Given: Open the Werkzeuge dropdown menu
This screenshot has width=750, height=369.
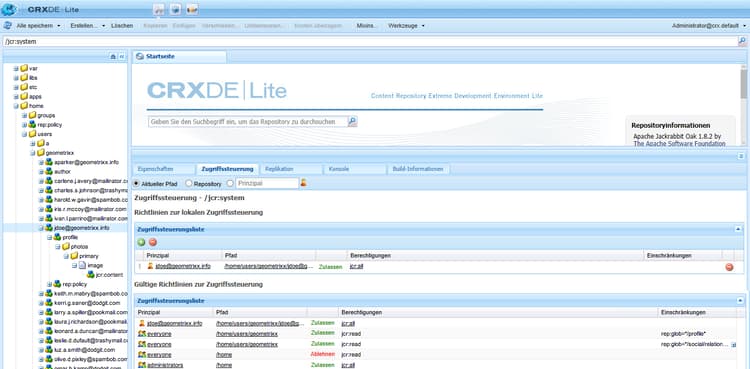Looking at the screenshot, I should pos(406,25).
